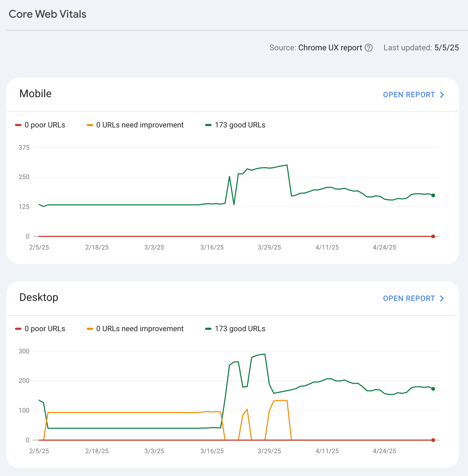The width and height of the screenshot is (468, 476).
Task: Click the chevron arrow in the Desktop card header
Action: click(x=442, y=299)
